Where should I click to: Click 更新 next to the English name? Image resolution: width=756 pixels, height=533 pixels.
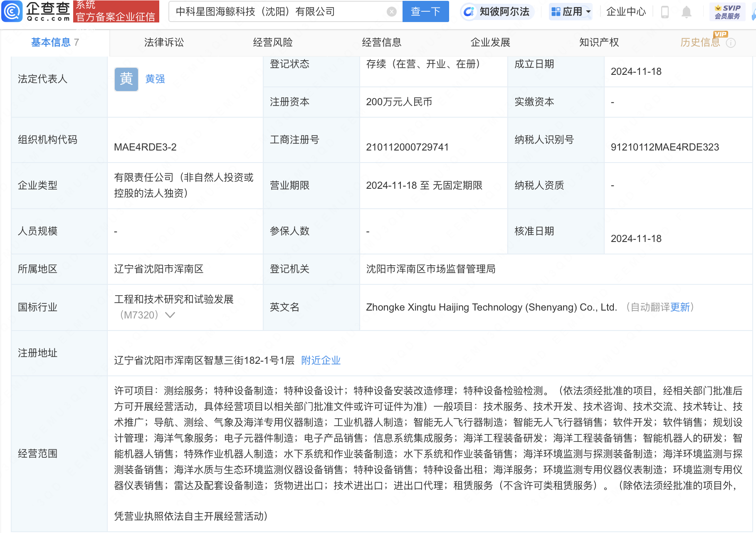pyautogui.click(x=680, y=307)
